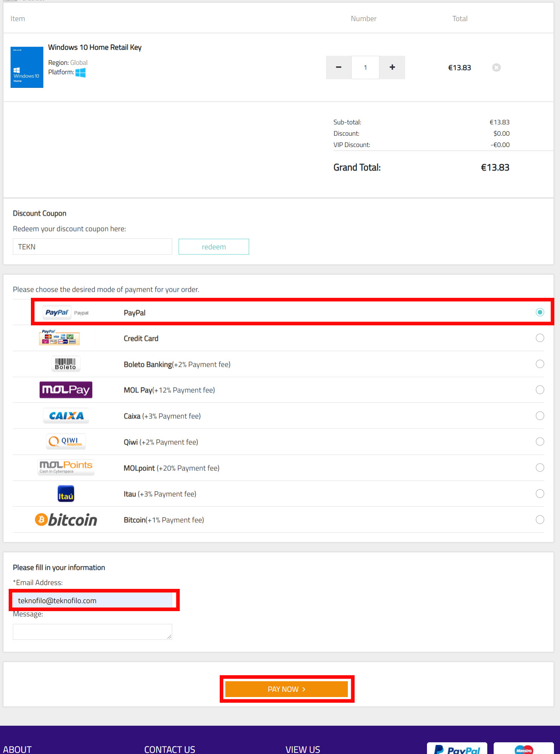Click the footer PayPal badge

pyautogui.click(x=457, y=748)
